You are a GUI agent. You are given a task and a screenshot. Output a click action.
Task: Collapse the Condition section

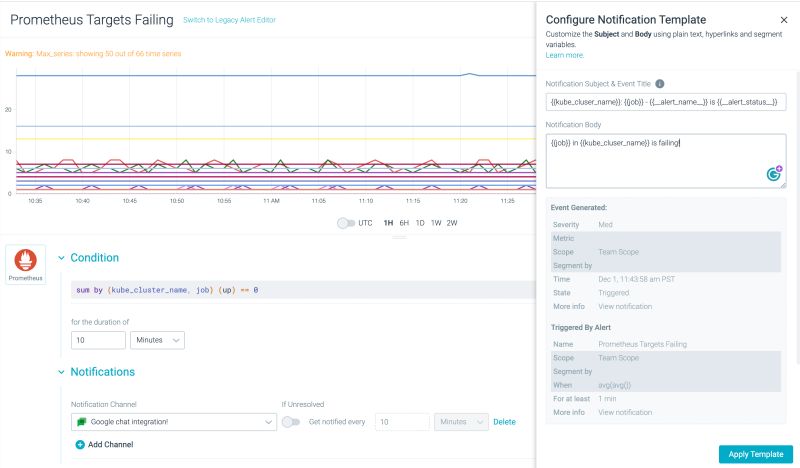61,258
